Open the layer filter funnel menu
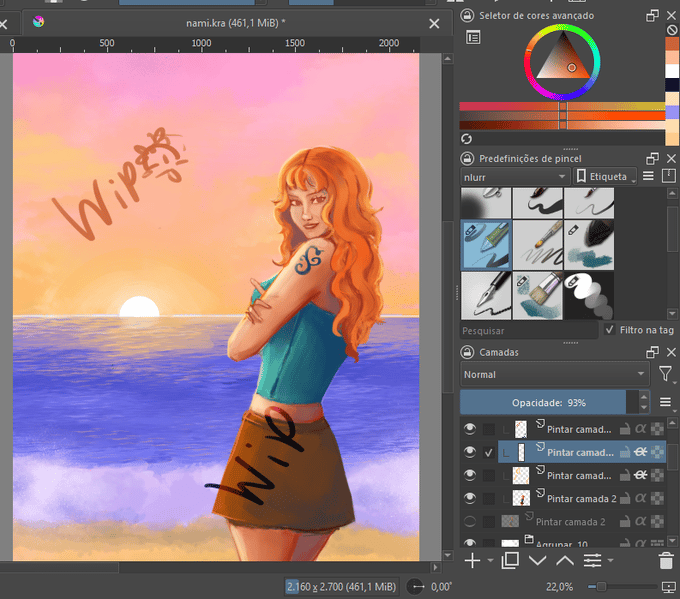 click(665, 374)
